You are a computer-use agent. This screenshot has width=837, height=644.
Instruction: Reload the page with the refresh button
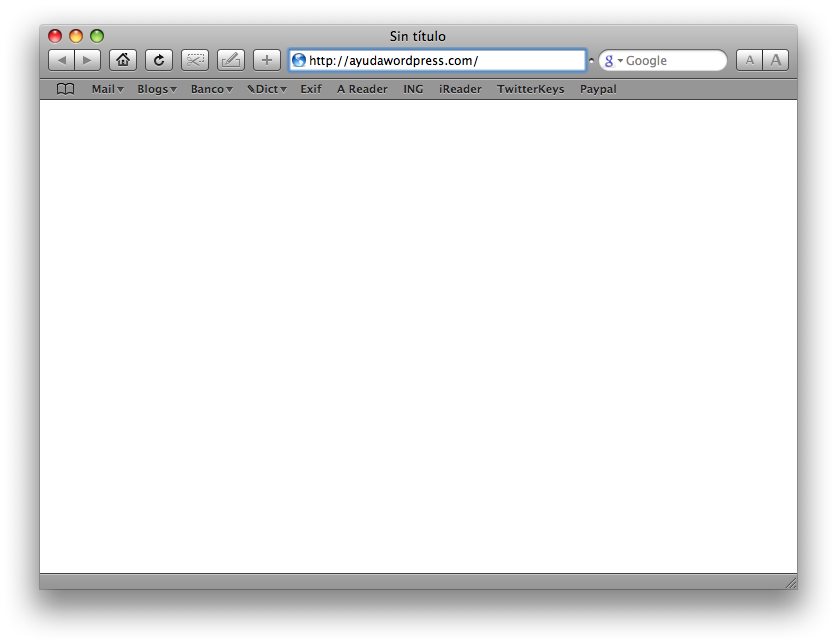click(x=159, y=60)
